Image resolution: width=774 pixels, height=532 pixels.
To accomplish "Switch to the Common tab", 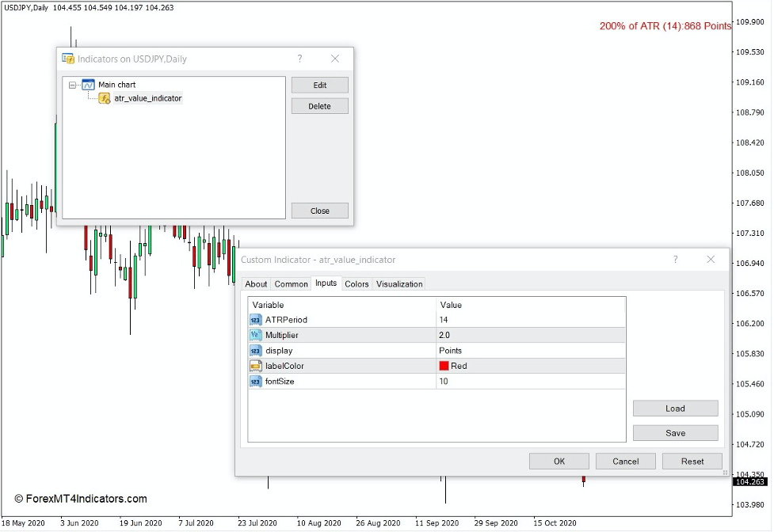I will click(x=291, y=283).
